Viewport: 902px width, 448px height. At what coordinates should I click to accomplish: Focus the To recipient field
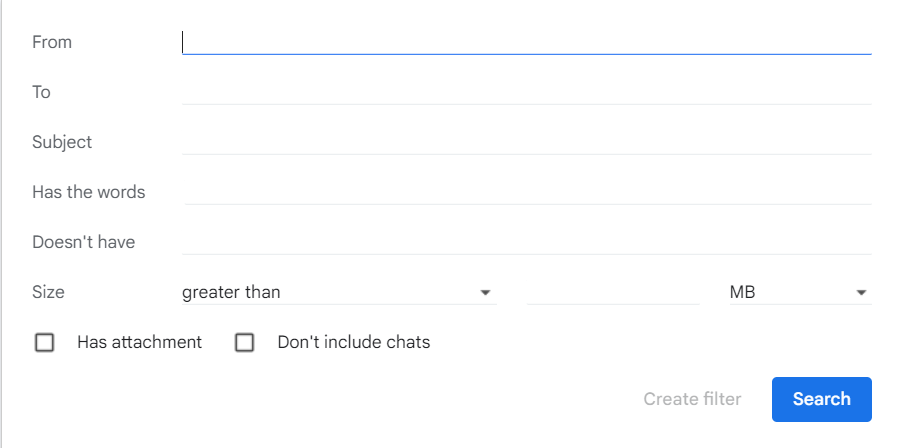526,92
